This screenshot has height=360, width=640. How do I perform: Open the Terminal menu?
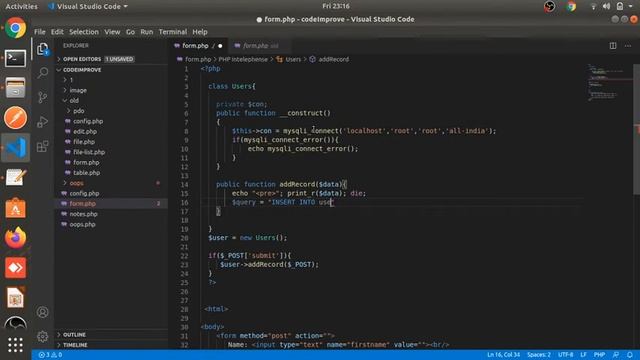click(173, 32)
